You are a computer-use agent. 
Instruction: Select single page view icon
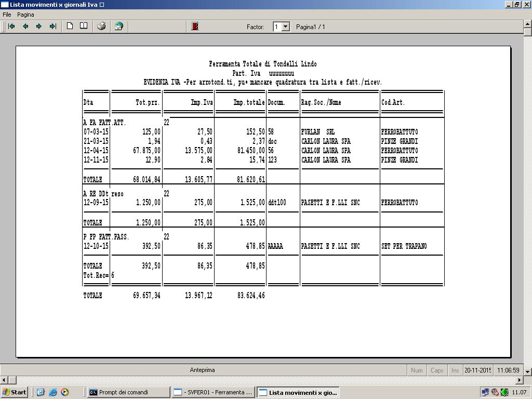pyautogui.click(x=70, y=26)
